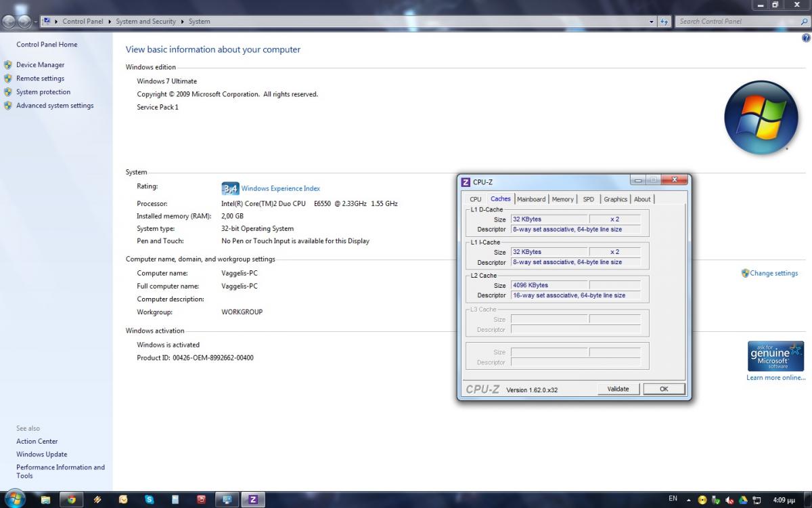Image resolution: width=812 pixels, height=508 pixels.
Task: Open System protection
Action: [43, 92]
